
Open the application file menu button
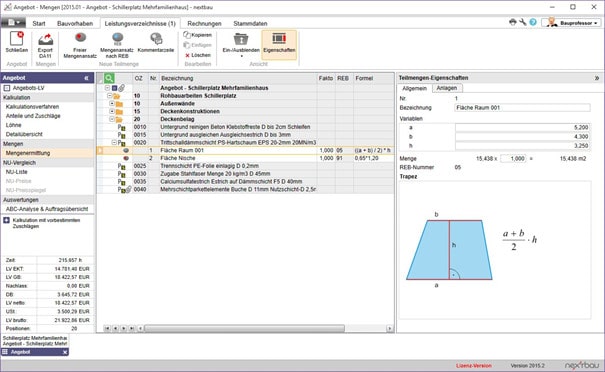coord(13,23)
